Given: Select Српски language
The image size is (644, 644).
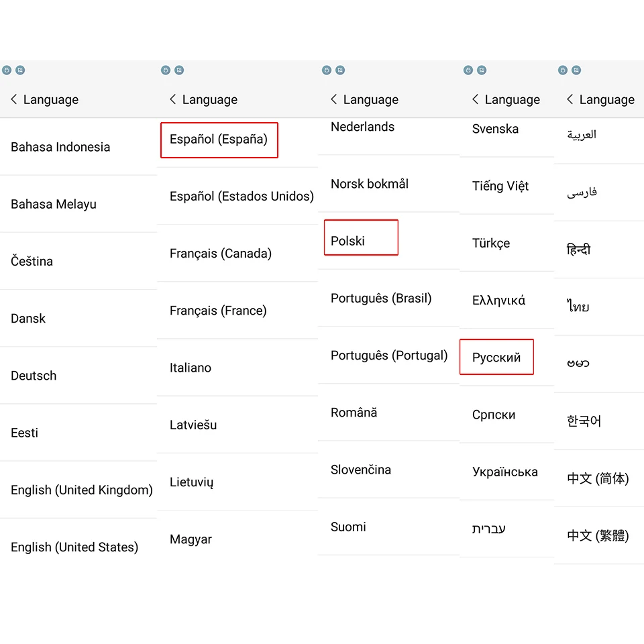Looking at the screenshot, I should pyautogui.click(x=506, y=415).
